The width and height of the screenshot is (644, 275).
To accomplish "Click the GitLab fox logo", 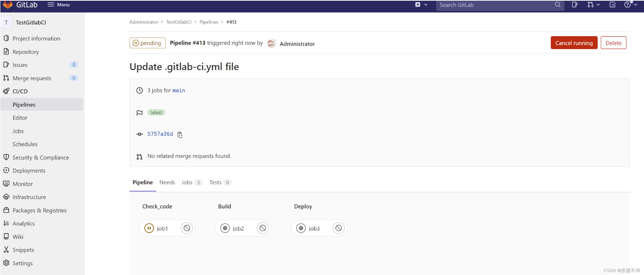I will point(8,5).
